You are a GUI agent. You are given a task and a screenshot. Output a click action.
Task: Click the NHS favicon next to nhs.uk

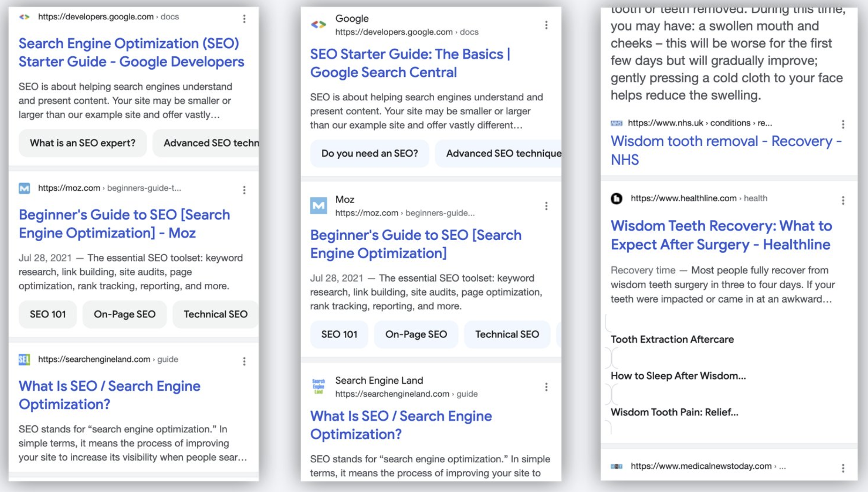coord(617,123)
